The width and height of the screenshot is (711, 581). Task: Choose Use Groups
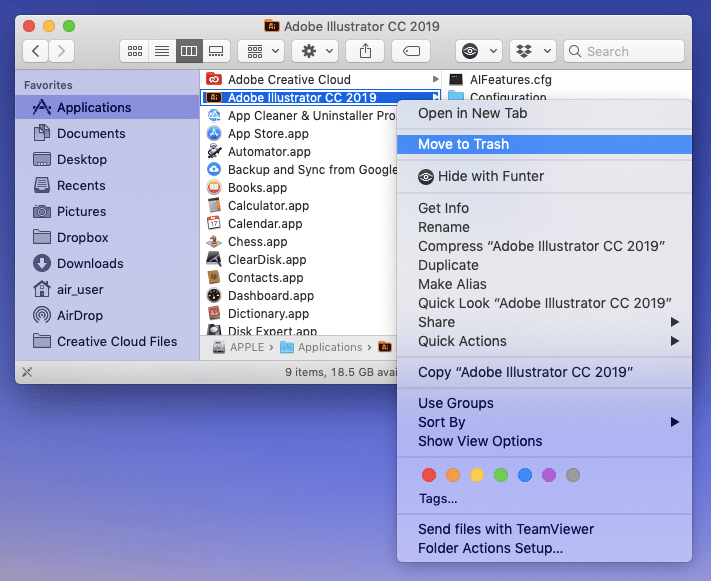pyautogui.click(x=544, y=403)
